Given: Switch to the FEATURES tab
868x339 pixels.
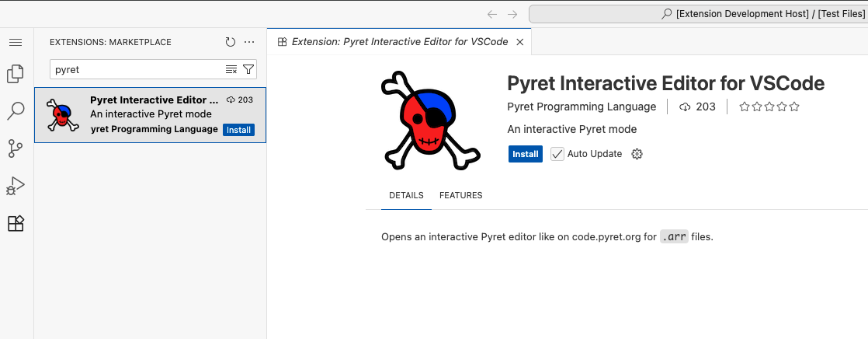Looking at the screenshot, I should pyautogui.click(x=460, y=195).
